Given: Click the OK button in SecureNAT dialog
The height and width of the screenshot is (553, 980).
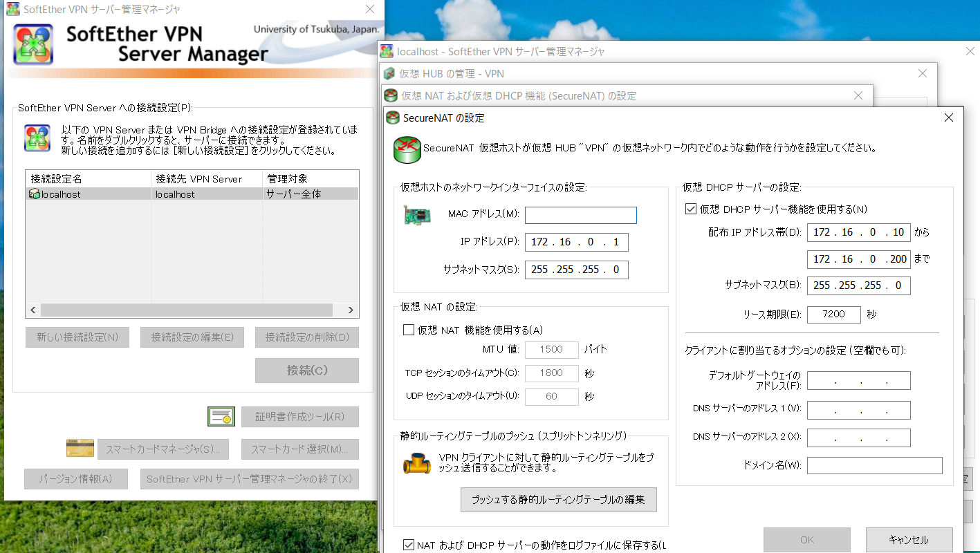Looking at the screenshot, I should (x=807, y=540).
